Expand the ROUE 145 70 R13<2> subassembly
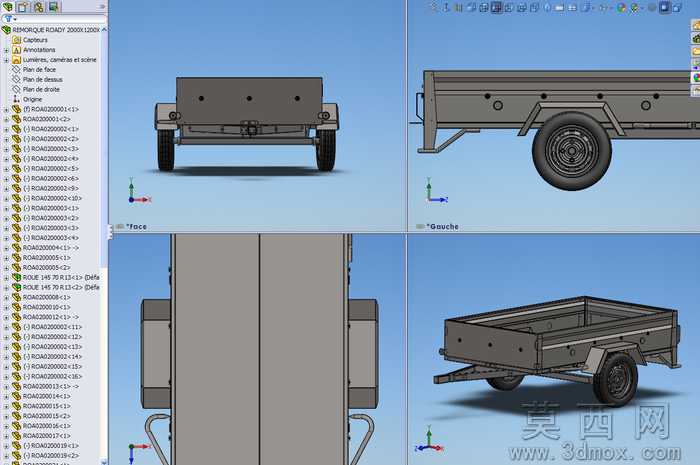The height and width of the screenshot is (465, 700). pos(6,287)
